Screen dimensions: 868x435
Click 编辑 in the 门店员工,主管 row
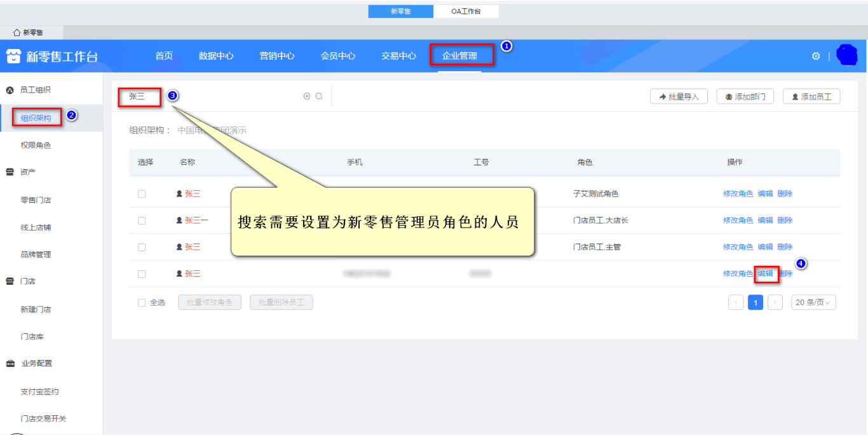(x=765, y=247)
